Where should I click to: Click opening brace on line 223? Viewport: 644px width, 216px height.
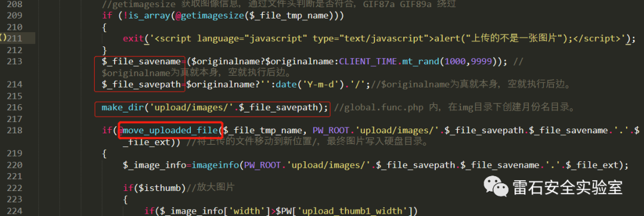[125, 200]
